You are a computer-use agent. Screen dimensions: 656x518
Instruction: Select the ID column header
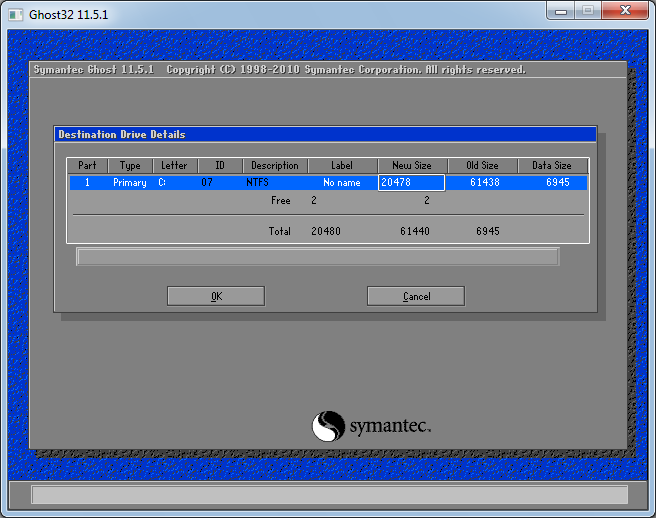pos(220,166)
